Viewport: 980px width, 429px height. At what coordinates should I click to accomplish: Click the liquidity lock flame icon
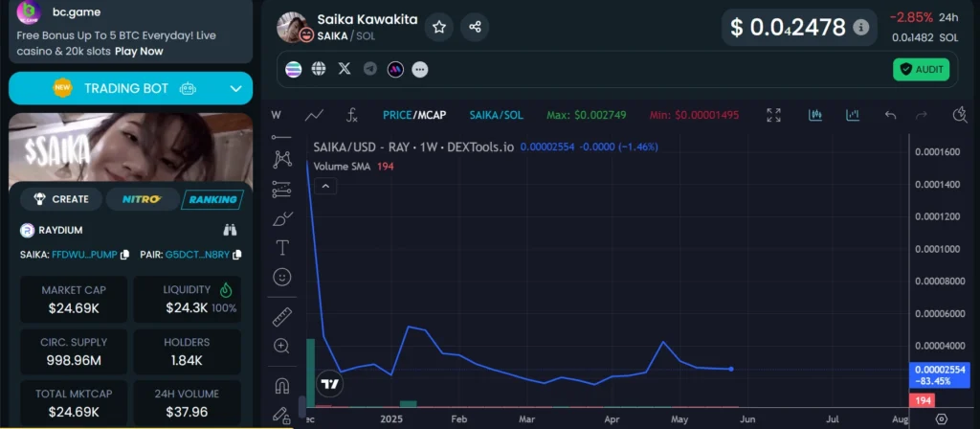pos(226,290)
